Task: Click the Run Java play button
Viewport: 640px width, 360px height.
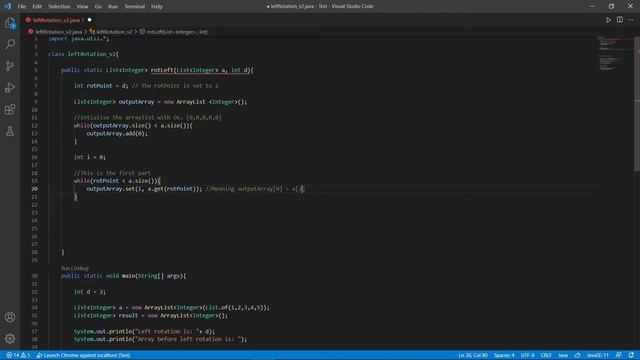Action: 608,20
